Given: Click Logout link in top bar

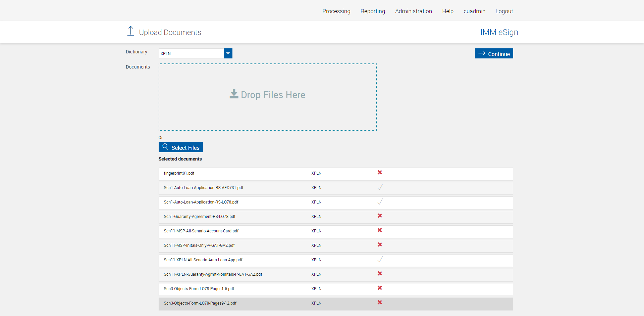Looking at the screenshot, I should pos(504,11).
